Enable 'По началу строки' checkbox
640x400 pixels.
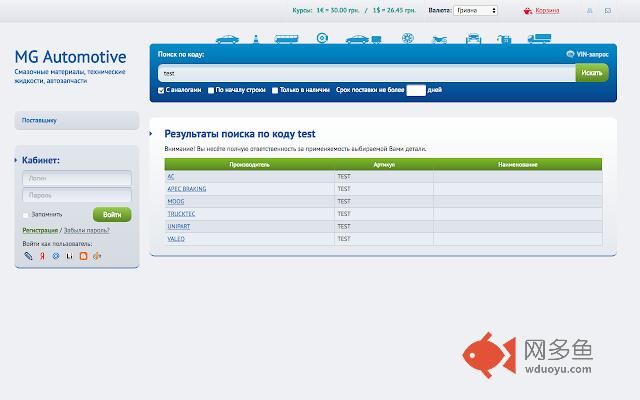tap(211, 90)
